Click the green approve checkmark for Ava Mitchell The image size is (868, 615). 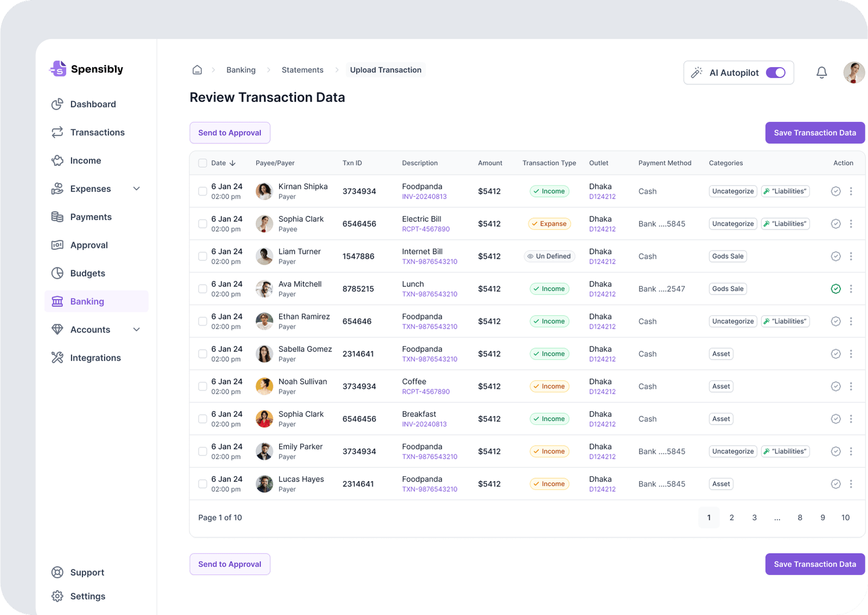[x=835, y=289]
